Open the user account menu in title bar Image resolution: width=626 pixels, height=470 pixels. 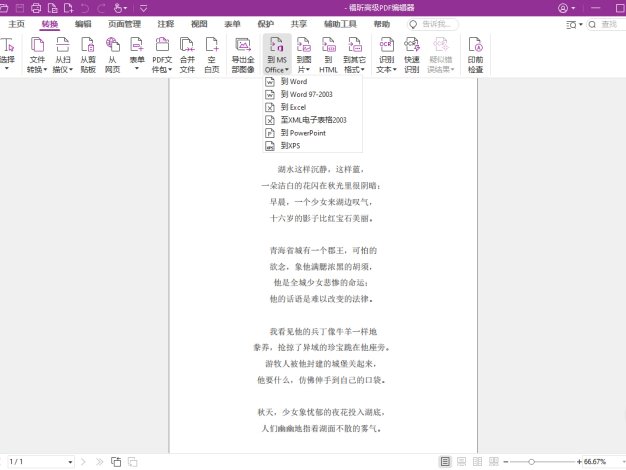567,8
